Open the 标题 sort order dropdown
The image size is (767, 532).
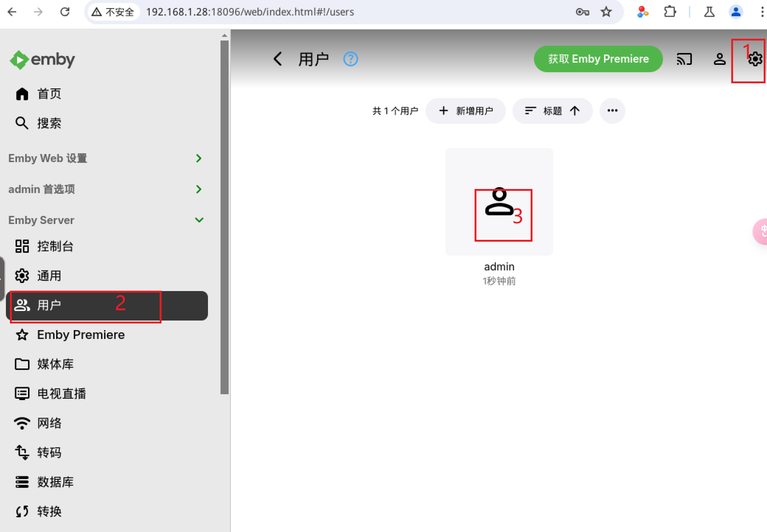pos(552,111)
